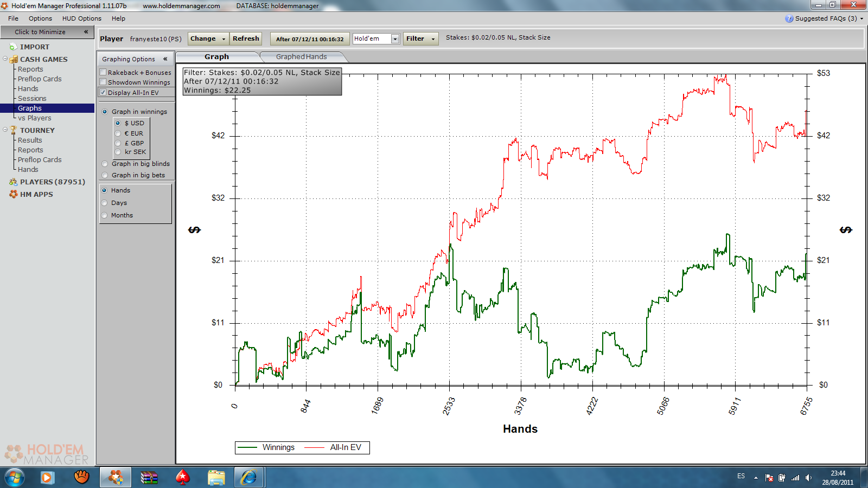The image size is (868, 488).
Task: Open PokerStars from the taskbar
Action: [183, 478]
